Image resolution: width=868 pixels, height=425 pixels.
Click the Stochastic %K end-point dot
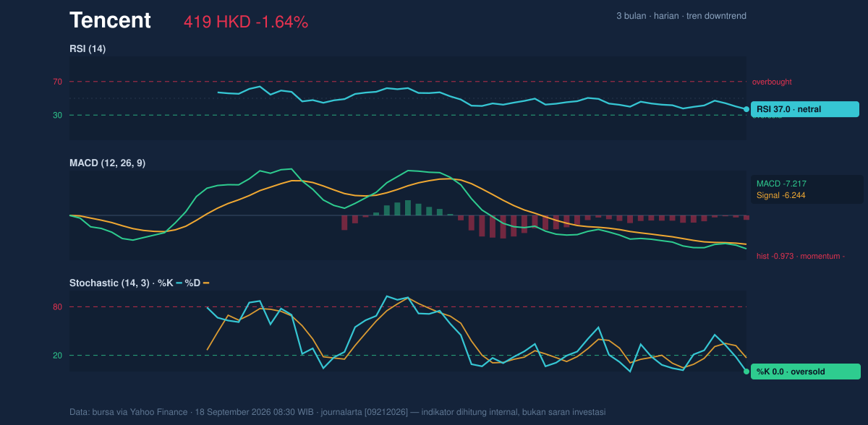tap(746, 372)
